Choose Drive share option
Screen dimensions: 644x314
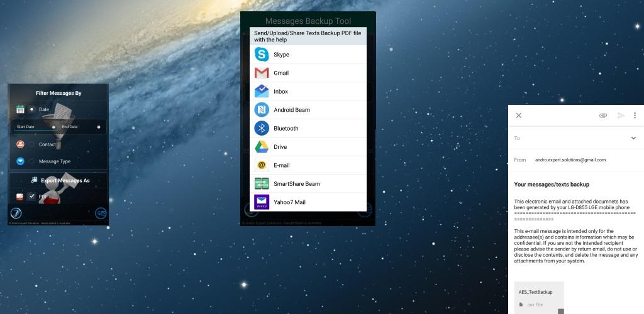pos(308,147)
